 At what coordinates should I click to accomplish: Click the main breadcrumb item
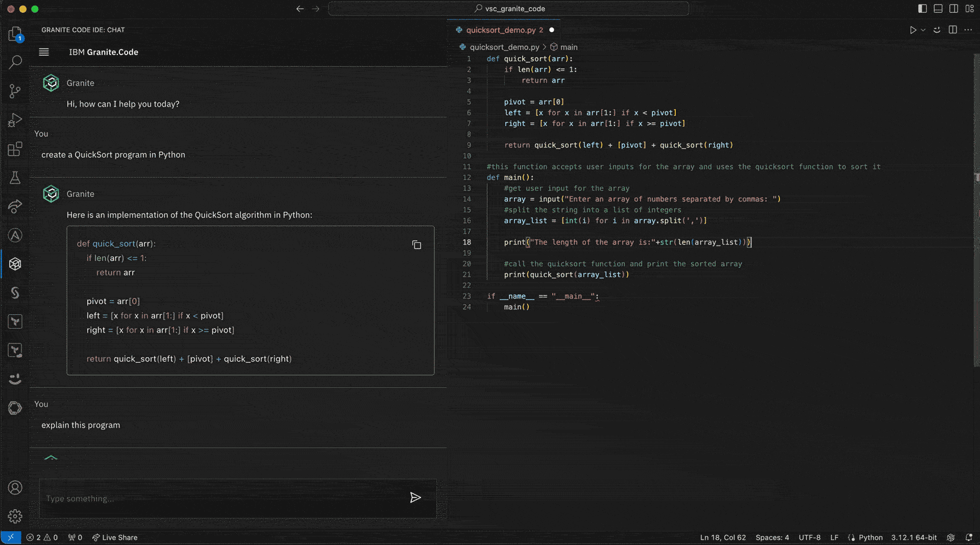coord(569,47)
